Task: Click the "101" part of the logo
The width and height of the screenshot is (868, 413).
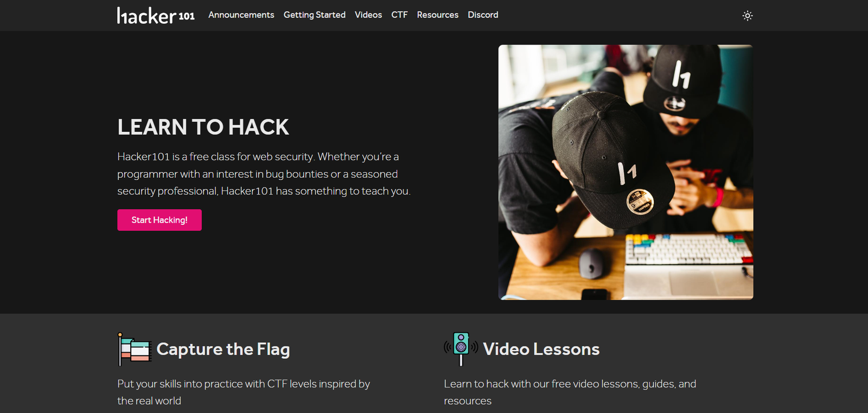Action: [x=187, y=16]
